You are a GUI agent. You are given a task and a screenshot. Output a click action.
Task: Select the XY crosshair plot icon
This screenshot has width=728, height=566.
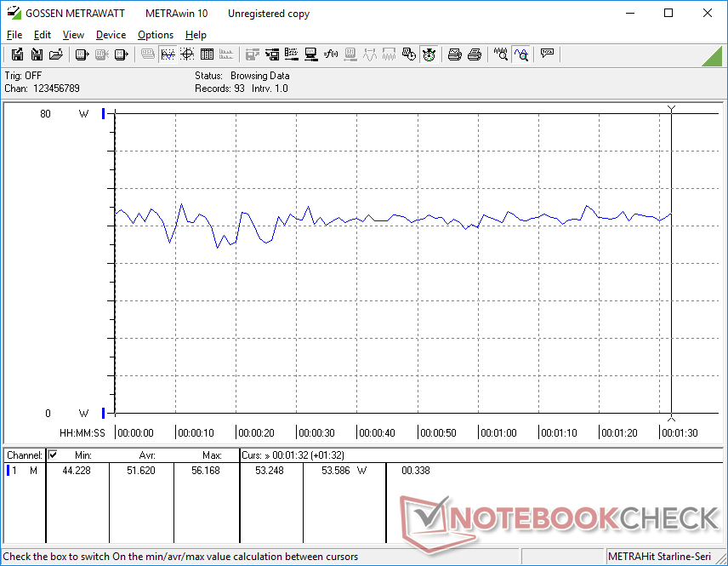tap(187, 54)
